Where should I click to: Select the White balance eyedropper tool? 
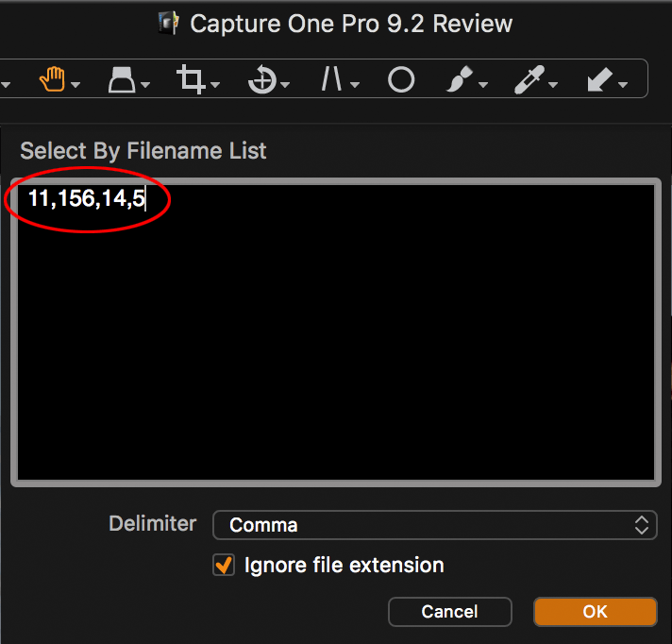pos(529,79)
